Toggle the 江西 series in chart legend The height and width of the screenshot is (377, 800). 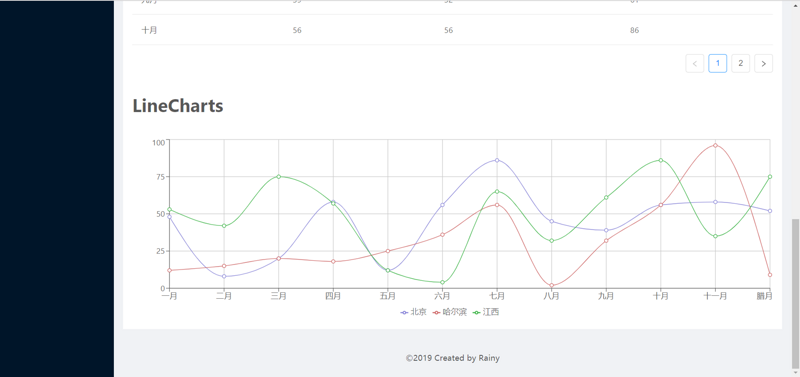486,312
